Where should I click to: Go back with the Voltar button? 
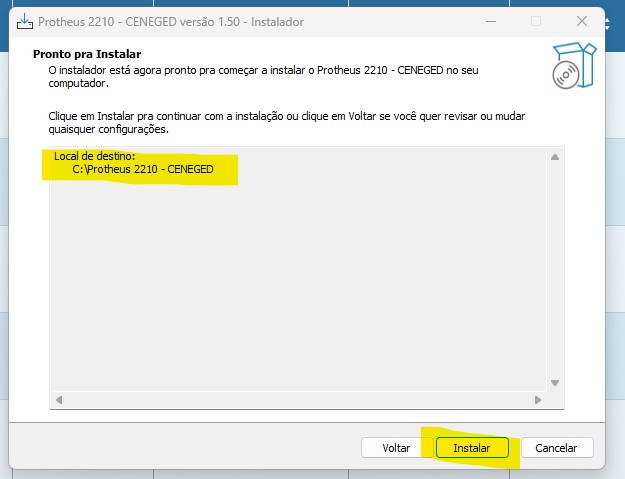point(396,448)
